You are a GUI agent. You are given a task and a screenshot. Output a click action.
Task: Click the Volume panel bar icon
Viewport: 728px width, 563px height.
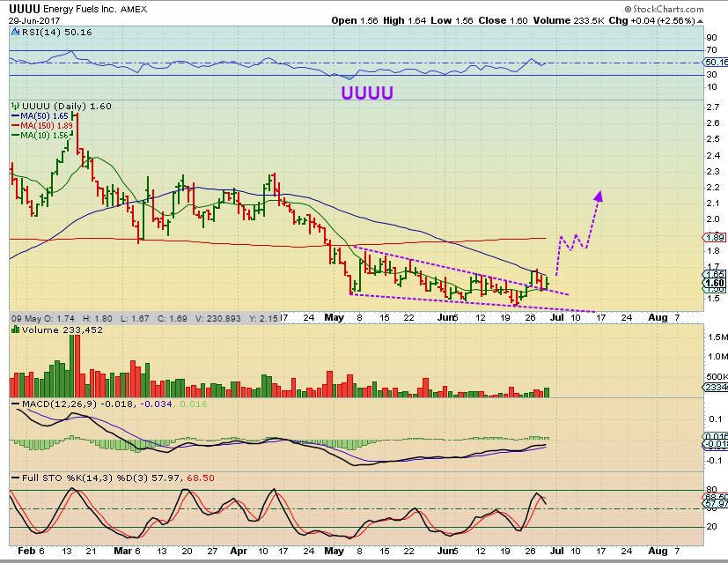tap(15, 330)
